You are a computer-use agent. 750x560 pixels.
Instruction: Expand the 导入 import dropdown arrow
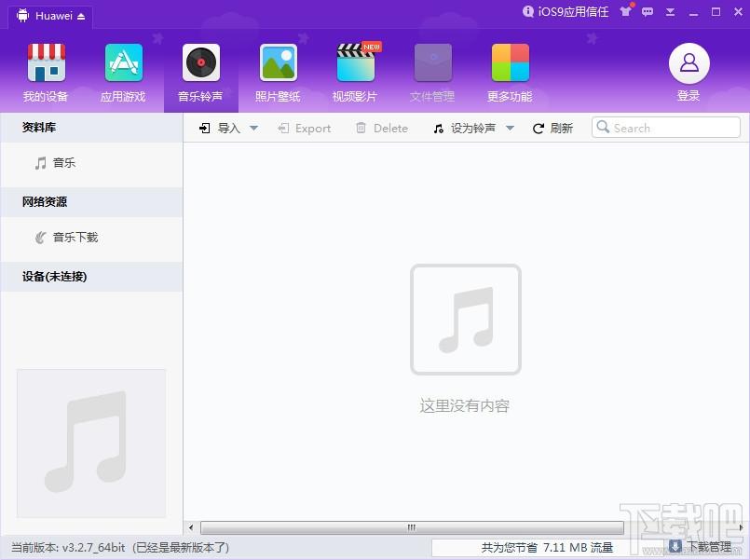(x=254, y=129)
